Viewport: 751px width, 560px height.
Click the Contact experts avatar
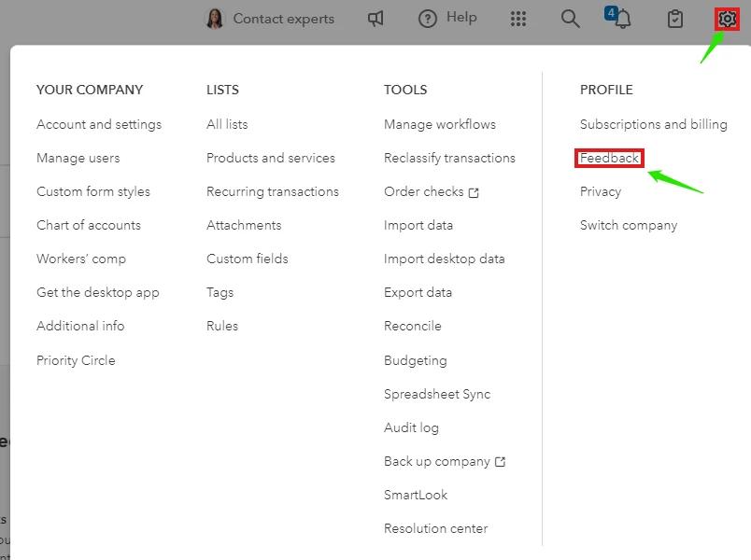tap(215, 19)
